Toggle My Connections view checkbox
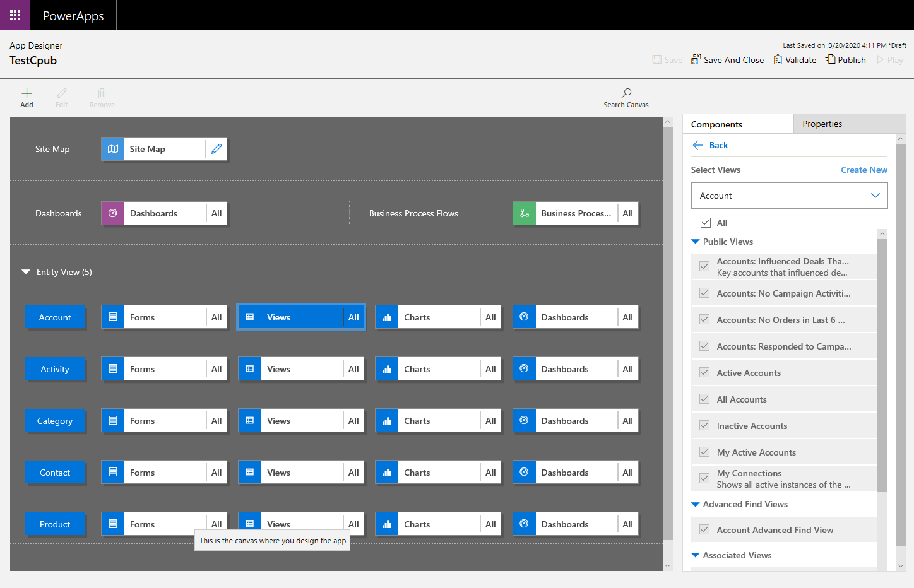The width and height of the screenshot is (914, 588). [x=704, y=478]
